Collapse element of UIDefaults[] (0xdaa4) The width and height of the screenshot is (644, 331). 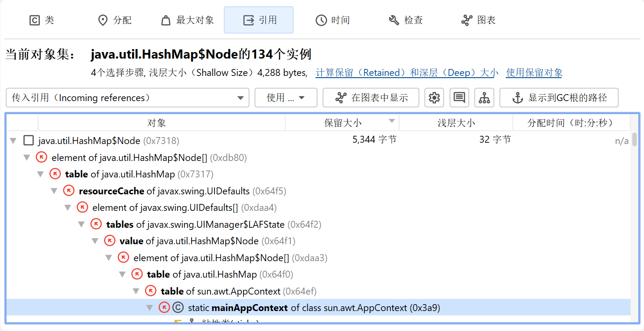click(x=68, y=208)
